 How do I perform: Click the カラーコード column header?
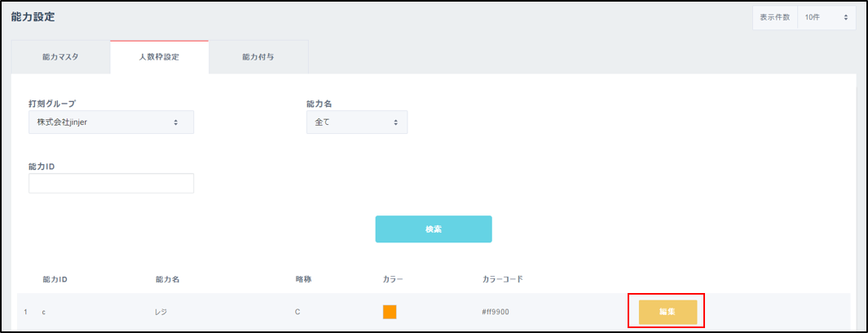[502, 279]
